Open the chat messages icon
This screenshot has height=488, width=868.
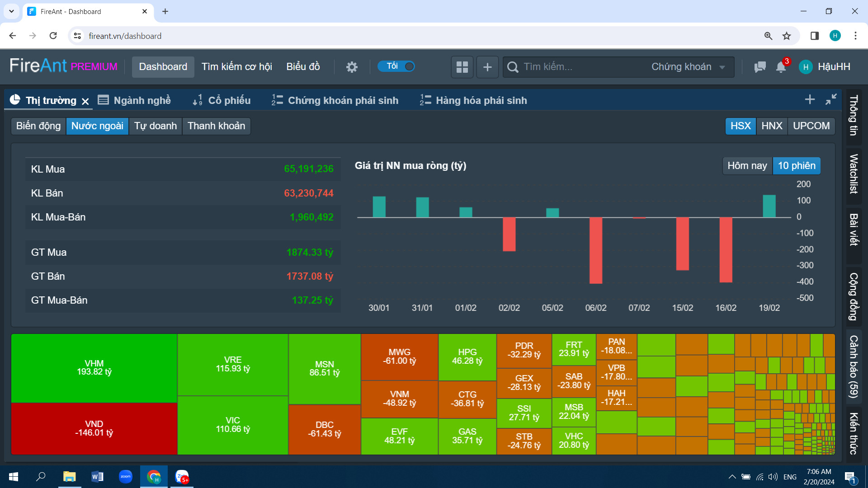click(x=759, y=67)
